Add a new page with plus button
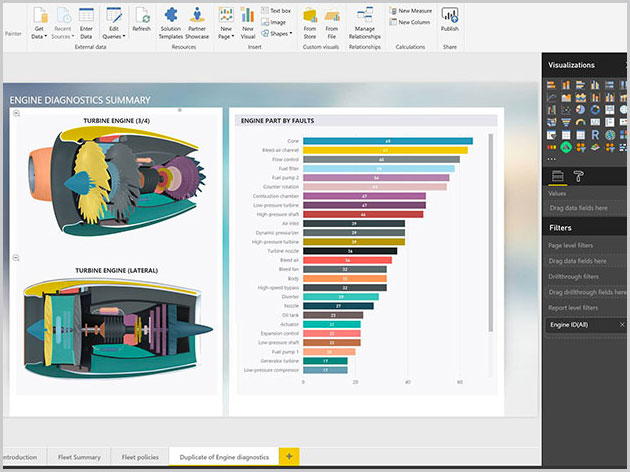 click(289, 456)
